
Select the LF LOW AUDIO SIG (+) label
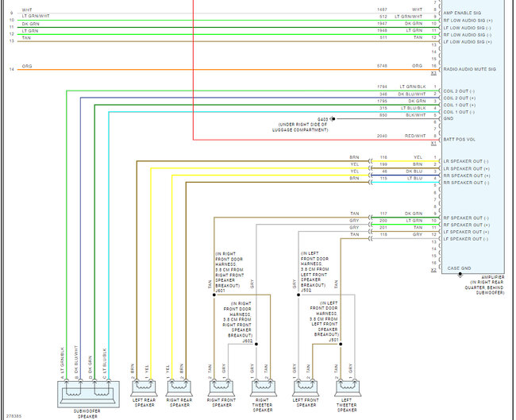click(468, 42)
